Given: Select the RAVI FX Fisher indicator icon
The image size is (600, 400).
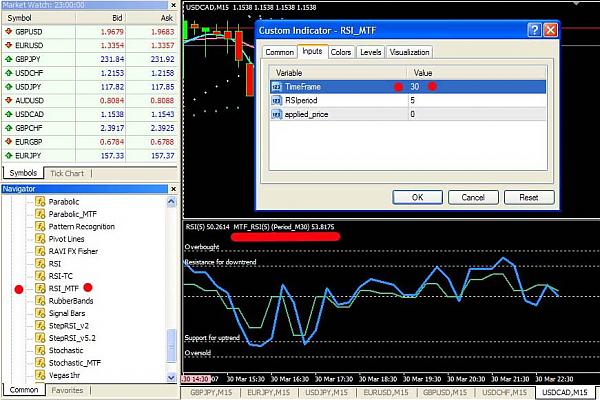Looking at the screenshot, I should [x=40, y=251].
